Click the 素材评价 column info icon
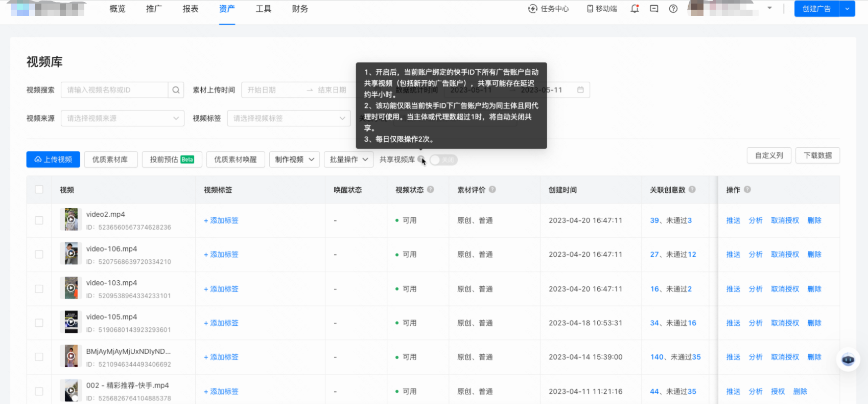Viewport: 868px width, 404px height. click(x=492, y=189)
